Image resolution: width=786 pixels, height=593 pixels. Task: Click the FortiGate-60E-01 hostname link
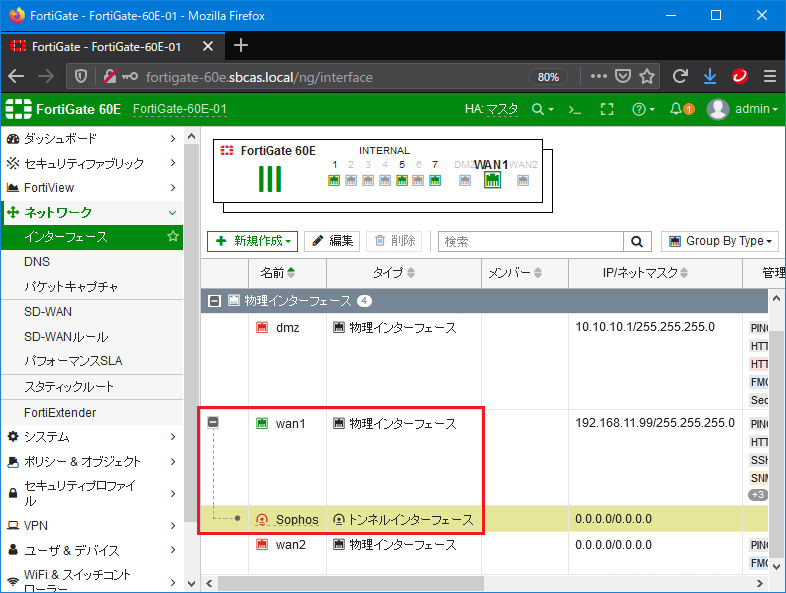(179, 109)
